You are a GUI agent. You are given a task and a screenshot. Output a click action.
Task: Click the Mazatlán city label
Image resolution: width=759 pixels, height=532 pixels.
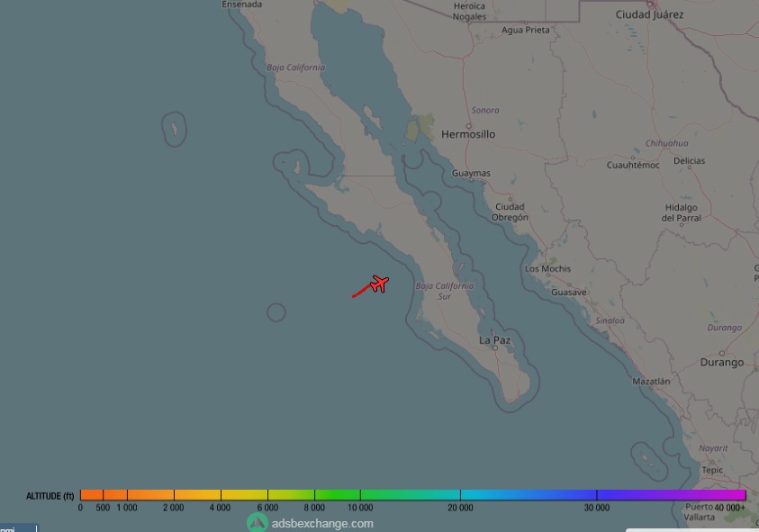pos(651,381)
